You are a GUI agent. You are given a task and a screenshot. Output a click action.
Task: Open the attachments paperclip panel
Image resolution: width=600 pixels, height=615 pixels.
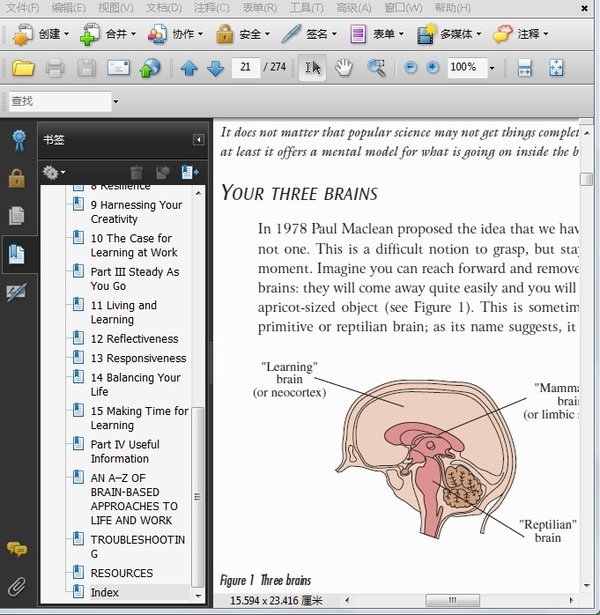pos(16,587)
